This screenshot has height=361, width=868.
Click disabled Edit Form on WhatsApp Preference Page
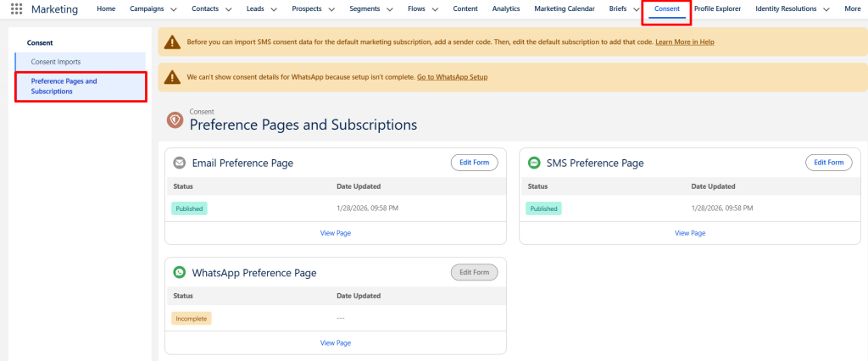pos(475,272)
